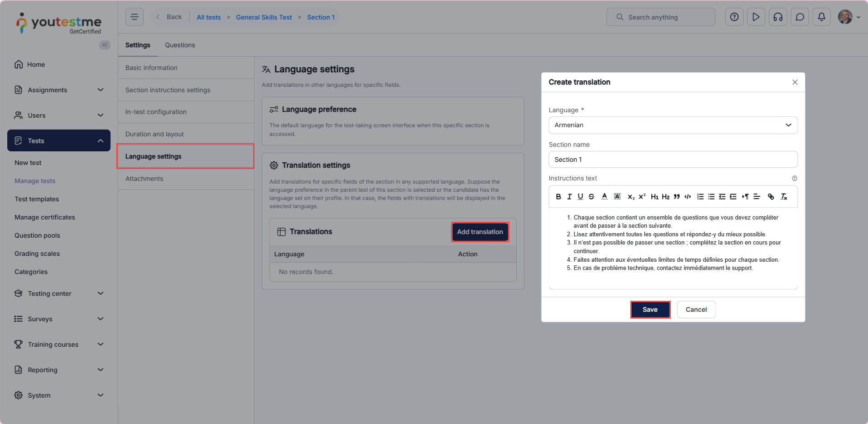The image size is (868, 424).
Task: Save the translation
Action: (x=650, y=309)
